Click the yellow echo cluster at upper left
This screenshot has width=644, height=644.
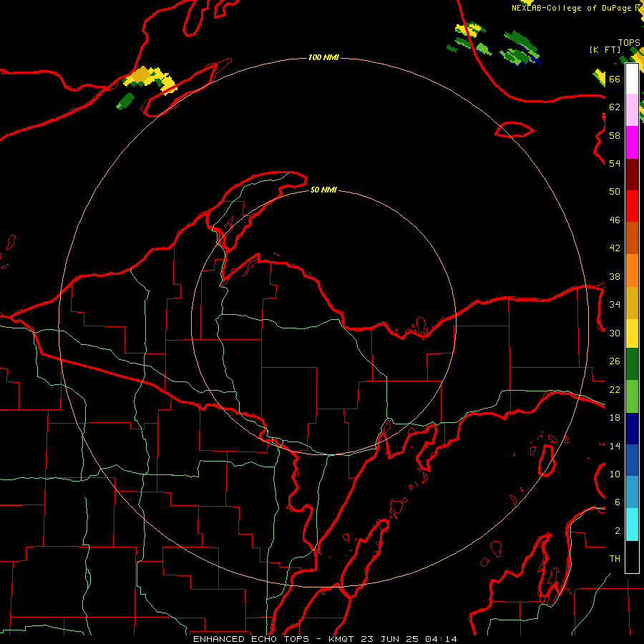point(150,79)
